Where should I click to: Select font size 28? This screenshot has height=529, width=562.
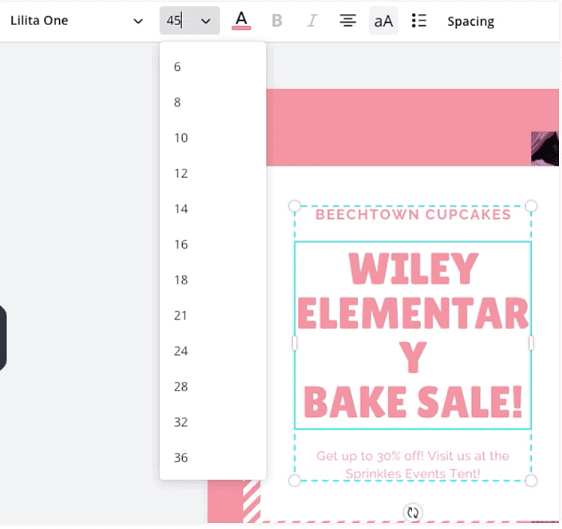coord(213,386)
